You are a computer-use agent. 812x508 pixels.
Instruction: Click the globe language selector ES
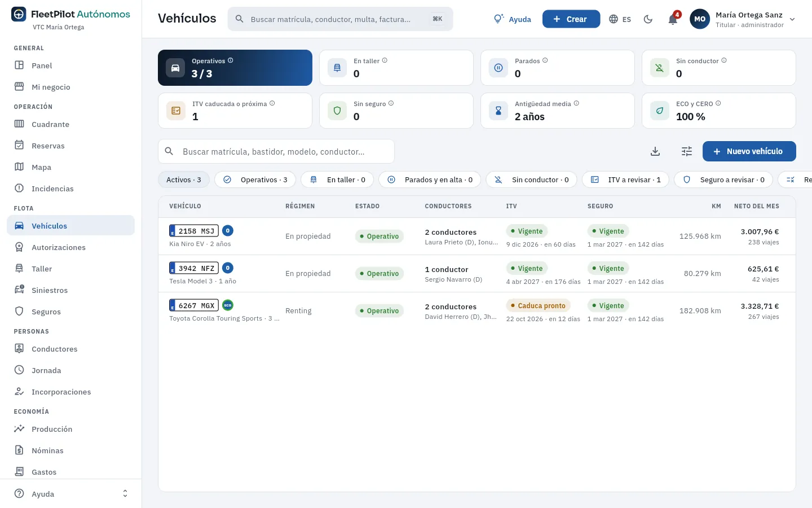pos(620,19)
